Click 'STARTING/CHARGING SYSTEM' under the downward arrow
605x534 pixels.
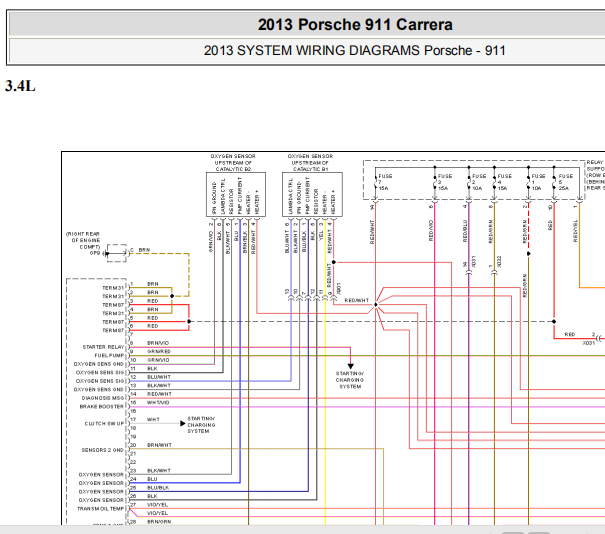[350, 380]
